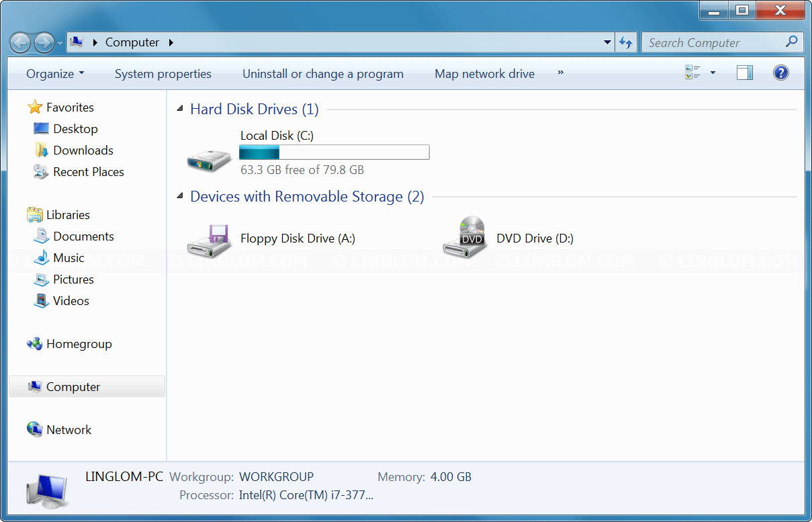Click Map network drive
This screenshot has width=812, height=522.
484,73
